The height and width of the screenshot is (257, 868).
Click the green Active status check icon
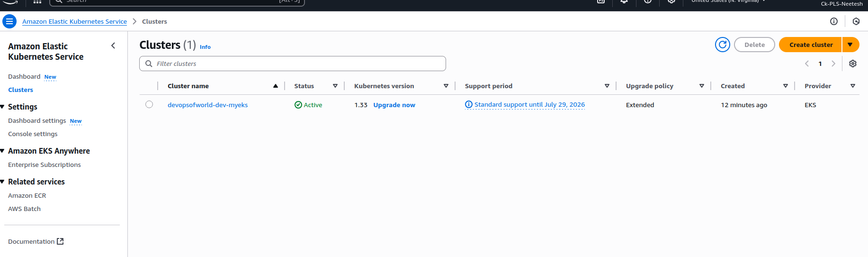(x=298, y=105)
